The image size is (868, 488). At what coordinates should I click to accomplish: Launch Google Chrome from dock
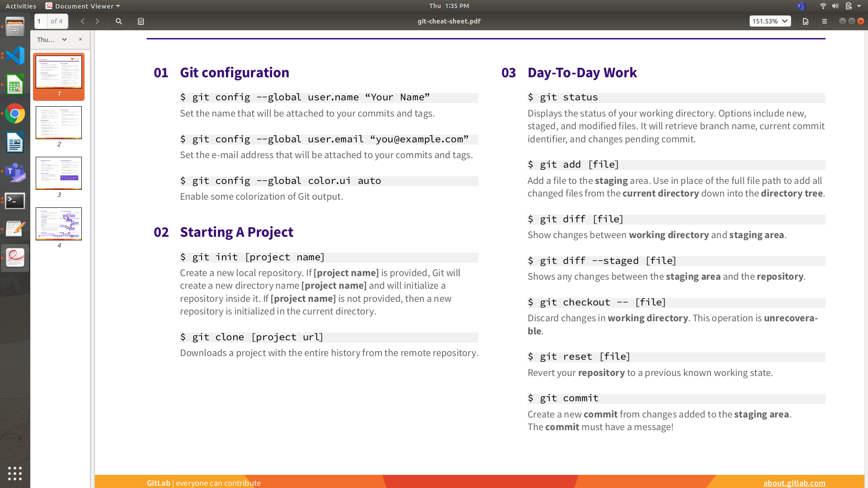tap(15, 113)
